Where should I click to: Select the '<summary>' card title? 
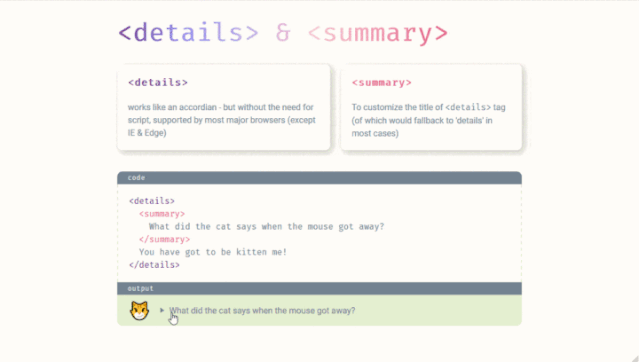point(381,83)
